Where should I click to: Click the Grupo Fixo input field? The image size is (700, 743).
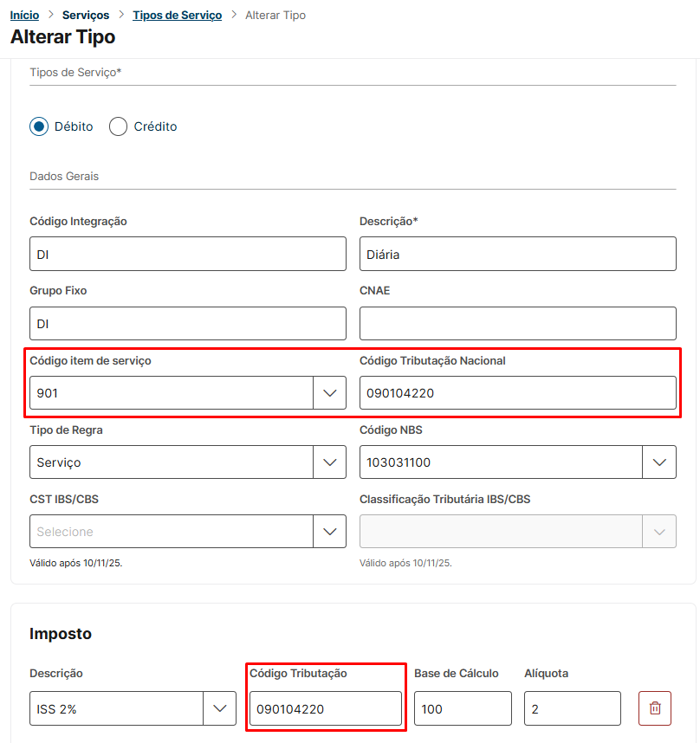point(187,324)
